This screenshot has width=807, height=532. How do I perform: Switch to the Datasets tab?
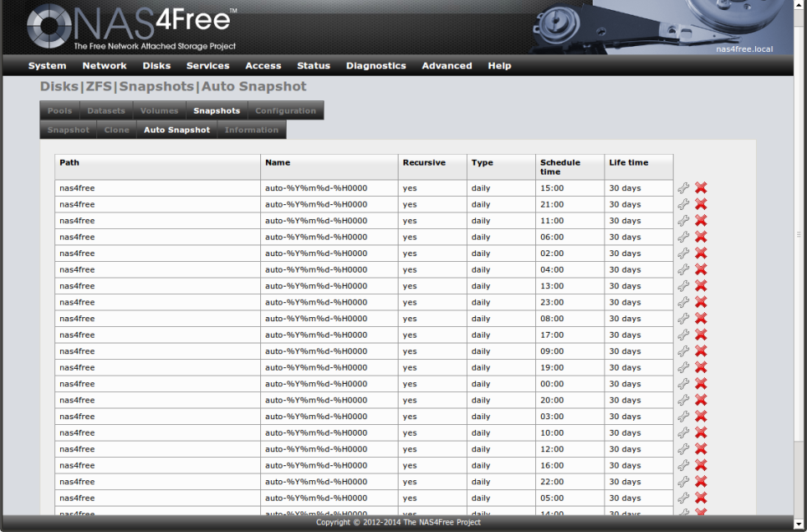click(x=105, y=110)
